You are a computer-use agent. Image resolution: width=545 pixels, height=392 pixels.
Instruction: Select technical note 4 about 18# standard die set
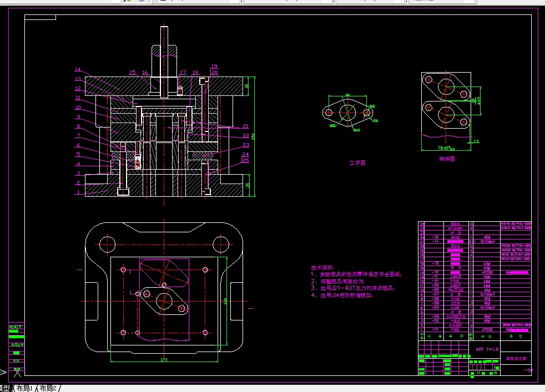(x=342, y=295)
